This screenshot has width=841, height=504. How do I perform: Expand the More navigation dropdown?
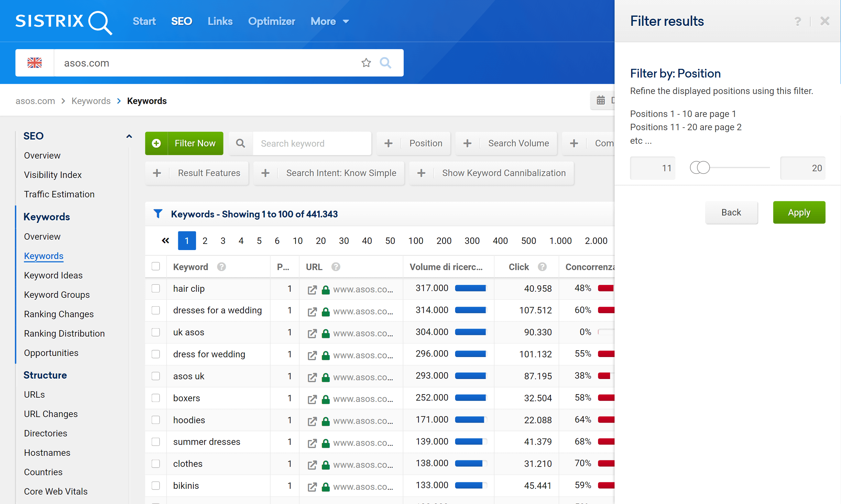tap(329, 21)
